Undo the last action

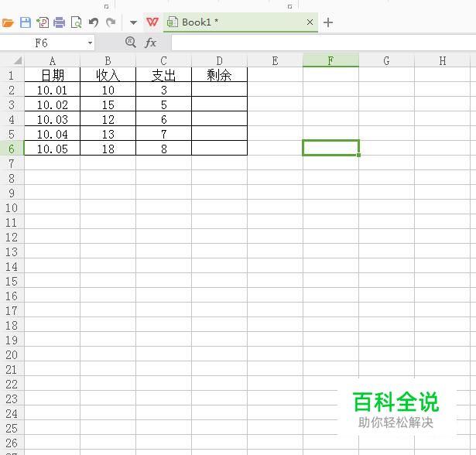pyautogui.click(x=94, y=22)
